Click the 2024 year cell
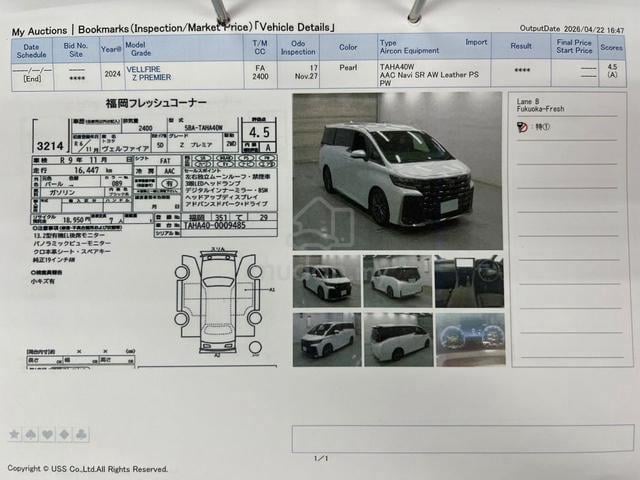Image resolution: width=640 pixels, height=480 pixels. point(112,74)
